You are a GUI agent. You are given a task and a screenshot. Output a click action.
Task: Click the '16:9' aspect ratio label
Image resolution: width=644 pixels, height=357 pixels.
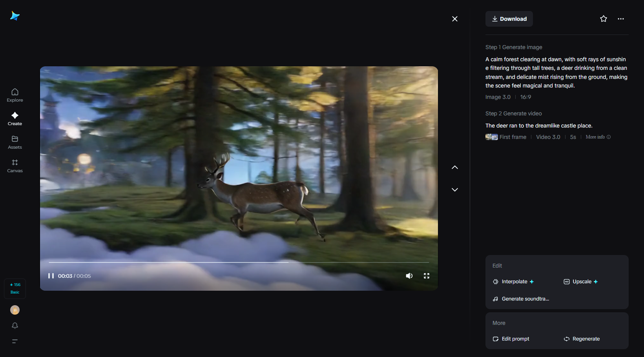point(526,97)
